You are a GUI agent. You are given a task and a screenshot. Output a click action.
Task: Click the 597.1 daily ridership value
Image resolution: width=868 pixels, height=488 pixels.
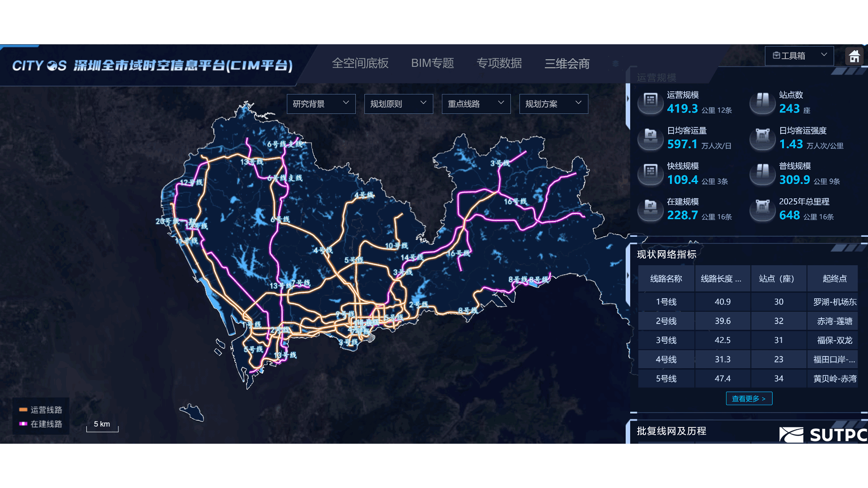click(683, 145)
